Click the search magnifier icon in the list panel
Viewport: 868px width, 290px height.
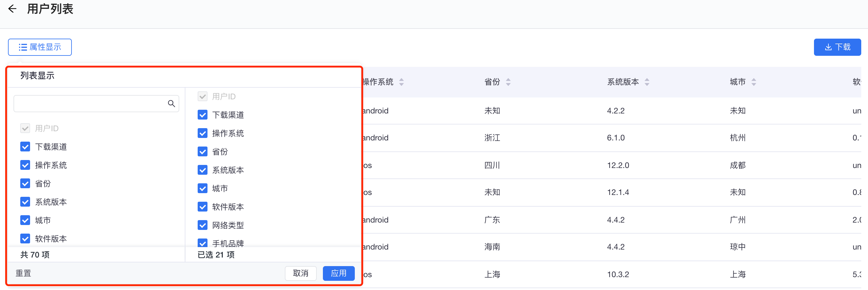coord(171,104)
